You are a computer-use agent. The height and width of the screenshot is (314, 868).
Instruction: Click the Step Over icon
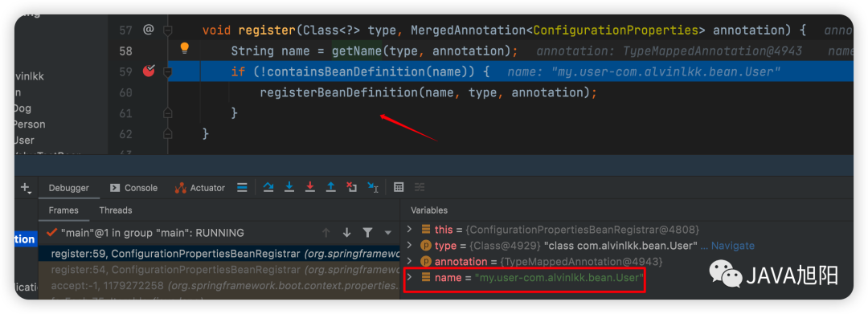pos(268,187)
